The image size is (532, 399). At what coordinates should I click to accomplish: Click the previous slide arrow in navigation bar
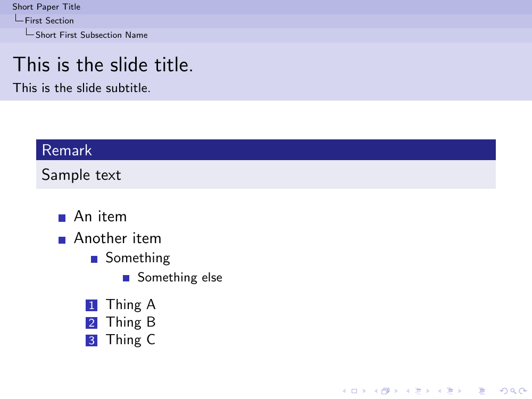344,392
